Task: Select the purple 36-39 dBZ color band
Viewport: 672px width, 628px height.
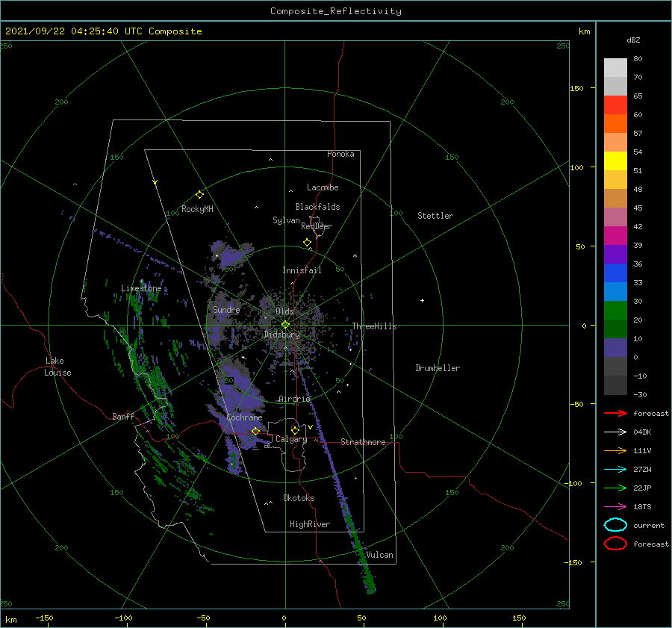Action: tap(615, 255)
